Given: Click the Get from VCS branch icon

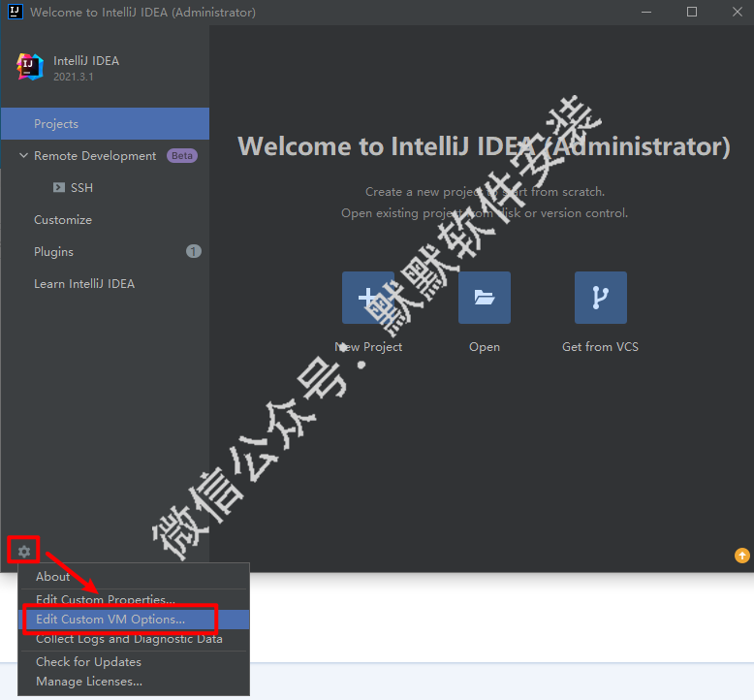Looking at the screenshot, I should (601, 298).
